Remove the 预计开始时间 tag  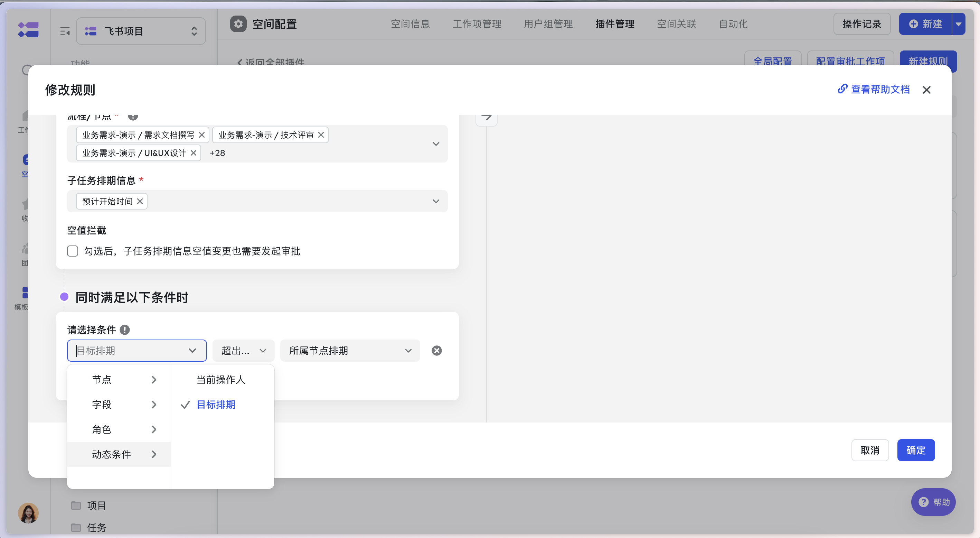140,201
